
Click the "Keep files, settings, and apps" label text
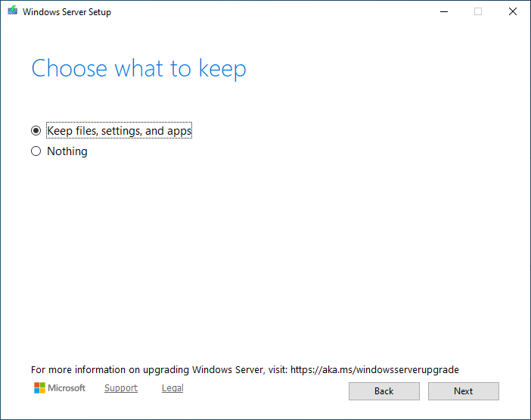point(120,131)
